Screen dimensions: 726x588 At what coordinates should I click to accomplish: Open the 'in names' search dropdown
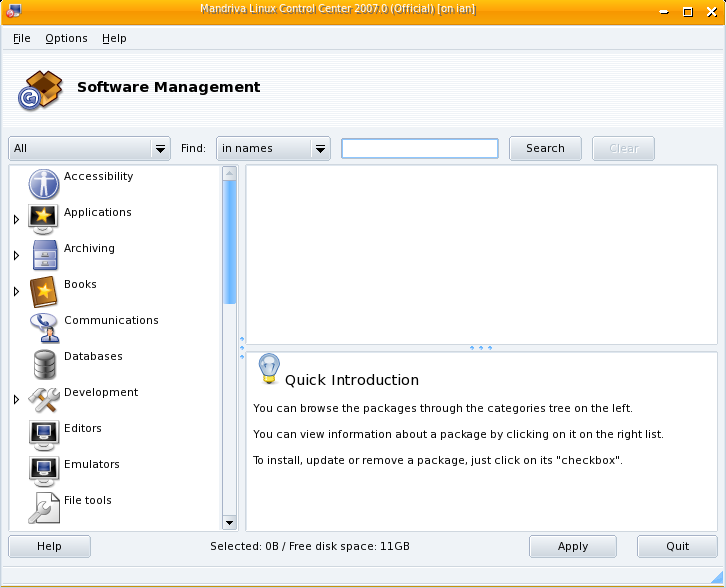pos(273,148)
